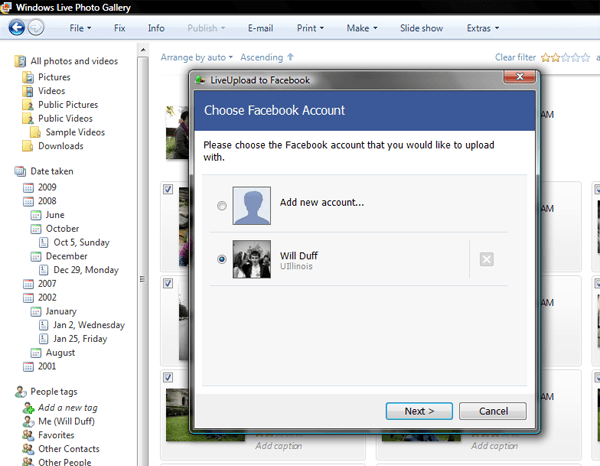The height and width of the screenshot is (466, 600).
Task: Click the 2007 calendar icon
Action: coord(28,284)
